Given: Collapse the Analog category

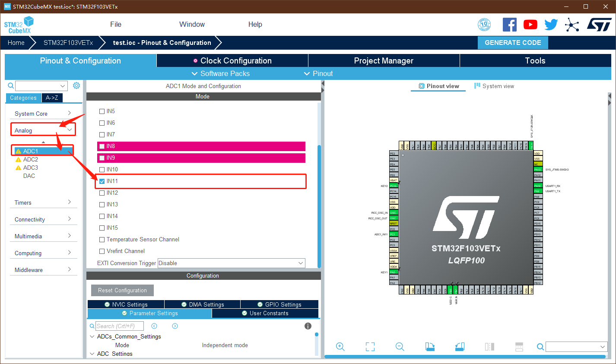Looking at the screenshot, I should tap(43, 130).
